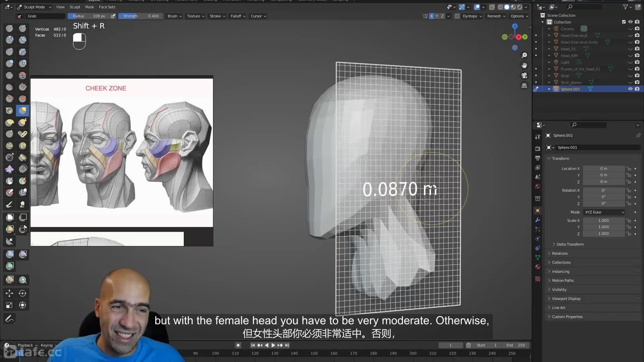Enable the Dyntopo checkbox
This screenshot has height=362, width=644.
click(457, 16)
